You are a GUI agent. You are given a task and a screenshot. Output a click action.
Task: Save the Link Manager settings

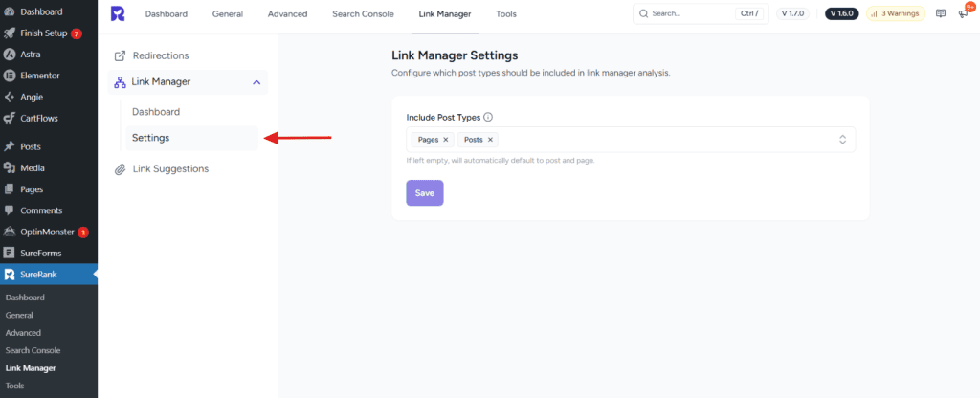click(x=424, y=193)
